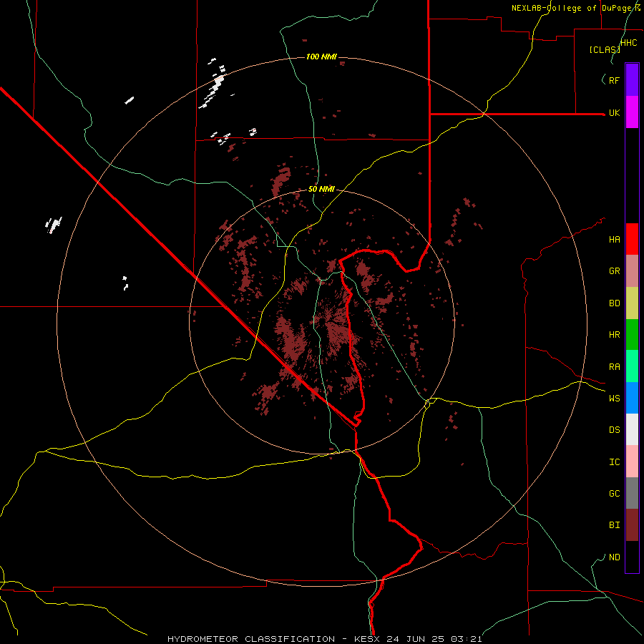This screenshot has width=644, height=644.
Task: Click the KESX station identifier
Action: (x=368, y=639)
